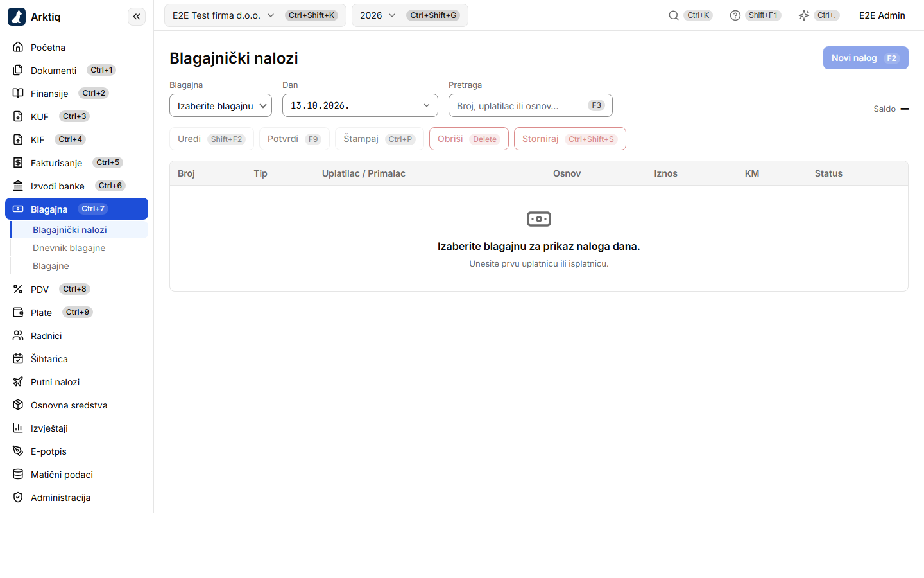The width and height of the screenshot is (924, 578).
Task: Open the E2E Test firma company dropdown
Action: [x=255, y=15]
